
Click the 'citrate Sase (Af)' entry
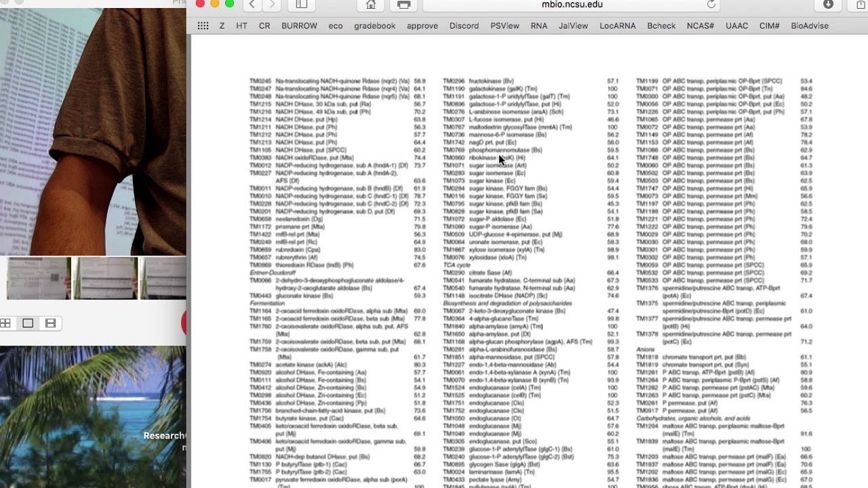click(490, 272)
